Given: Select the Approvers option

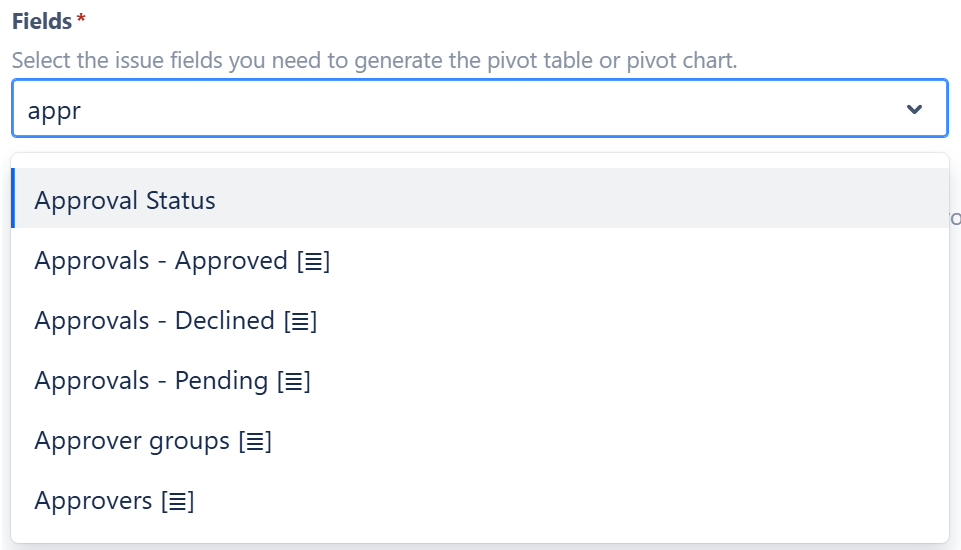Looking at the screenshot, I should (x=93, y=501).
